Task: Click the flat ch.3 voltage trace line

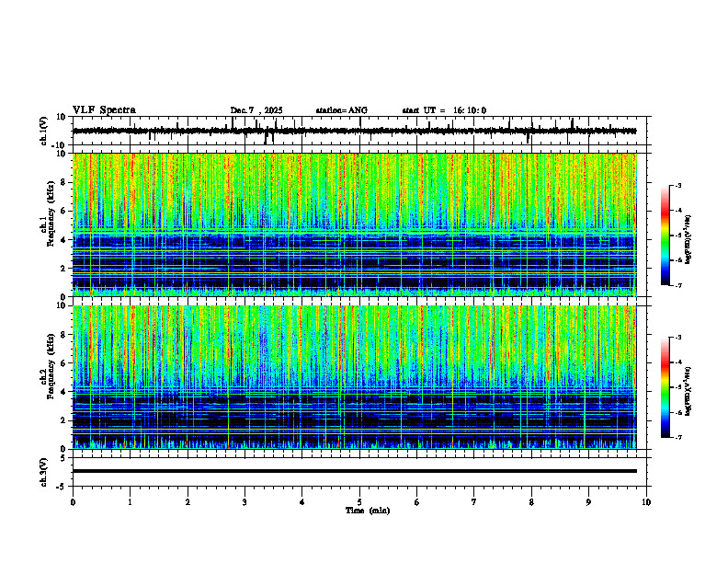Action: 354,471
